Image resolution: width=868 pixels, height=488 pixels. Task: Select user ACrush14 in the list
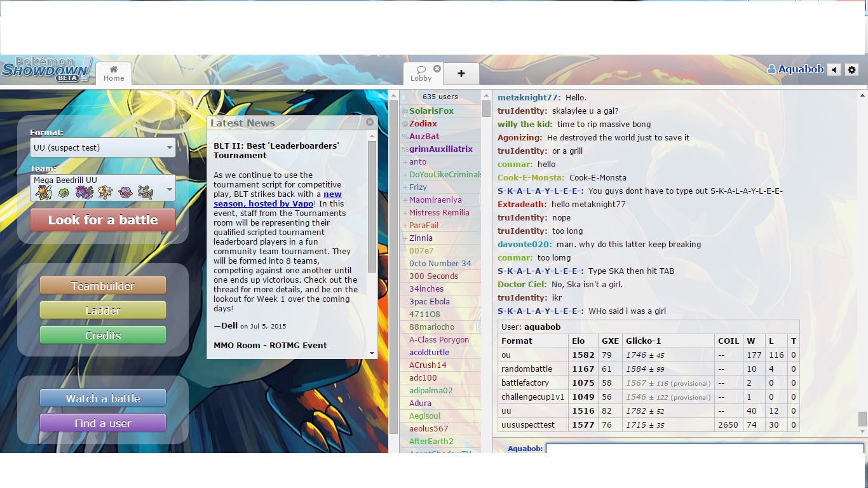(428, 365)
